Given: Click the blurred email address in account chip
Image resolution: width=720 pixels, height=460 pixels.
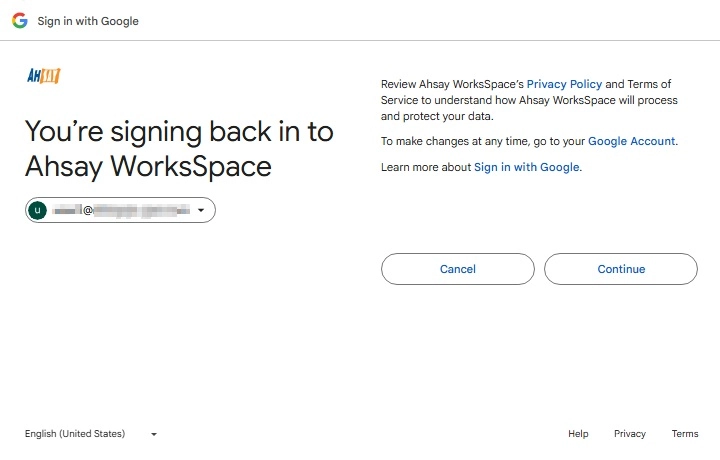Looking at the screenshot, I should point(121,210).
